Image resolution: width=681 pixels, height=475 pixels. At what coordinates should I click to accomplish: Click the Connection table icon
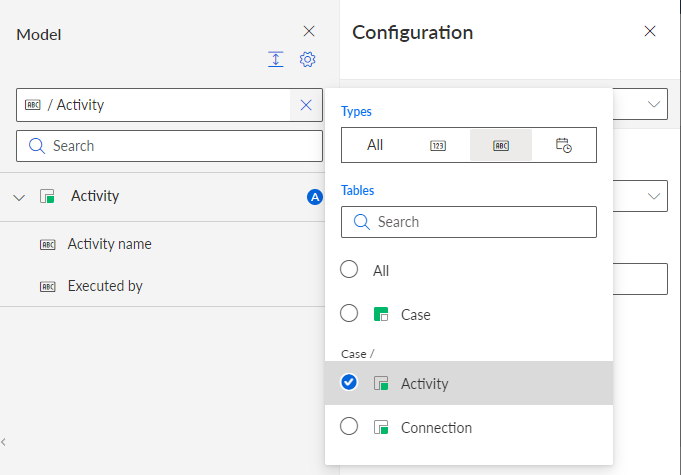point(381,427)
